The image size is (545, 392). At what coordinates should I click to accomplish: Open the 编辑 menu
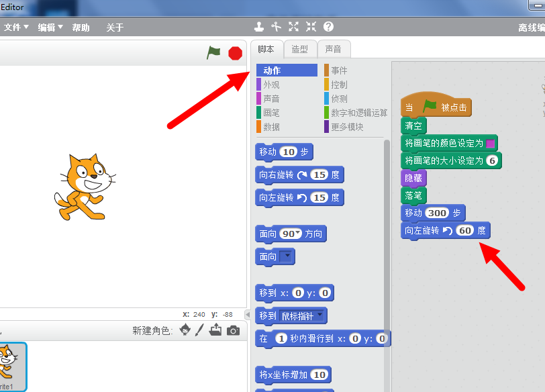[47, 28]
